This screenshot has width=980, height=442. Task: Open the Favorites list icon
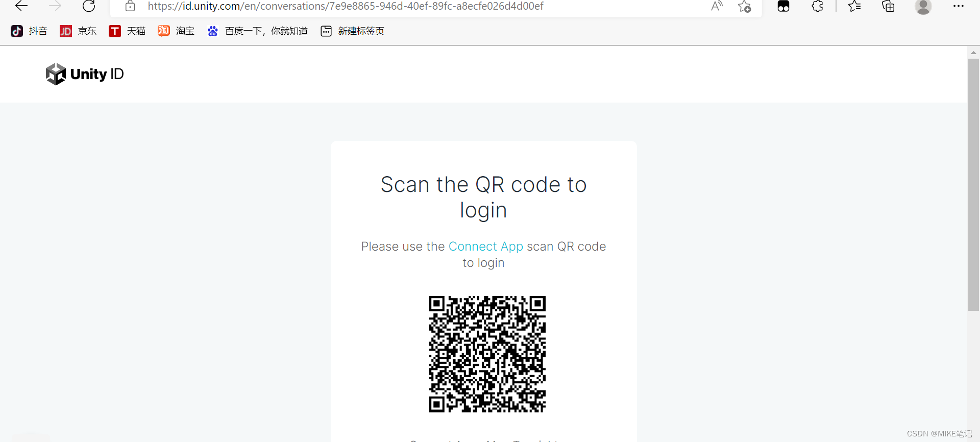[854, 6]
